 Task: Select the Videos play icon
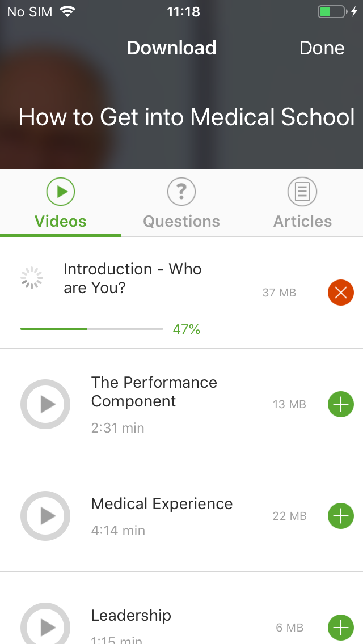pos(60,191)
